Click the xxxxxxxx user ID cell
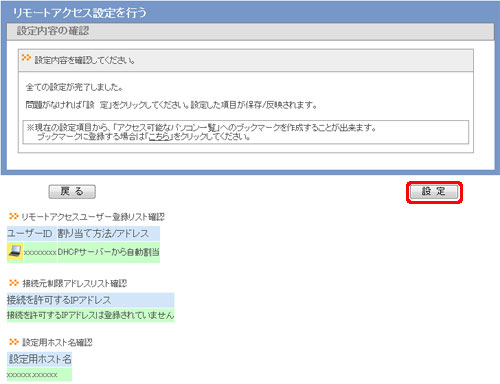The width and height of the screenshot is (500, 384). [40, 253]
